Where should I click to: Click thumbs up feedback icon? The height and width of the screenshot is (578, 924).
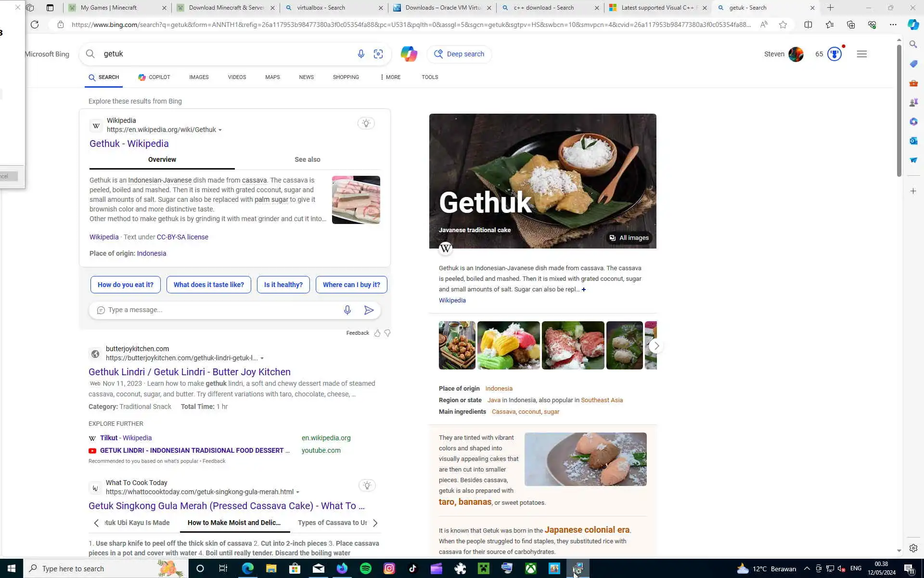click(377, 333)
